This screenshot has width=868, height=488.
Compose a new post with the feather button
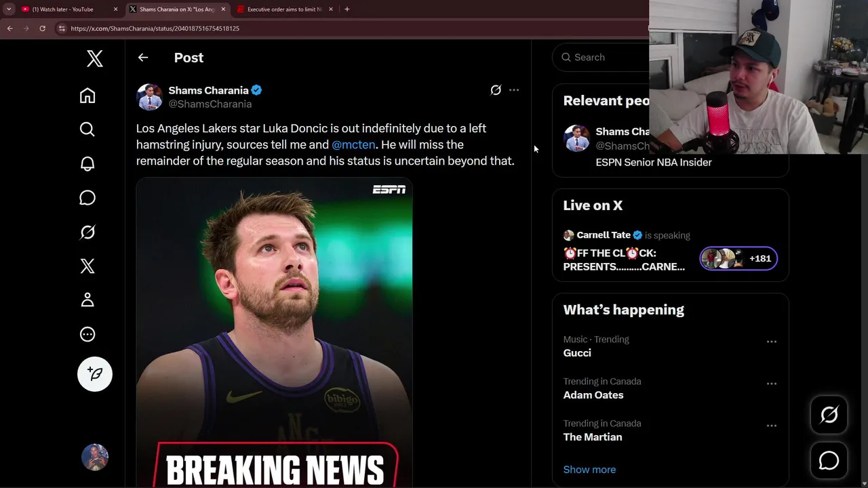pos(95,374)
